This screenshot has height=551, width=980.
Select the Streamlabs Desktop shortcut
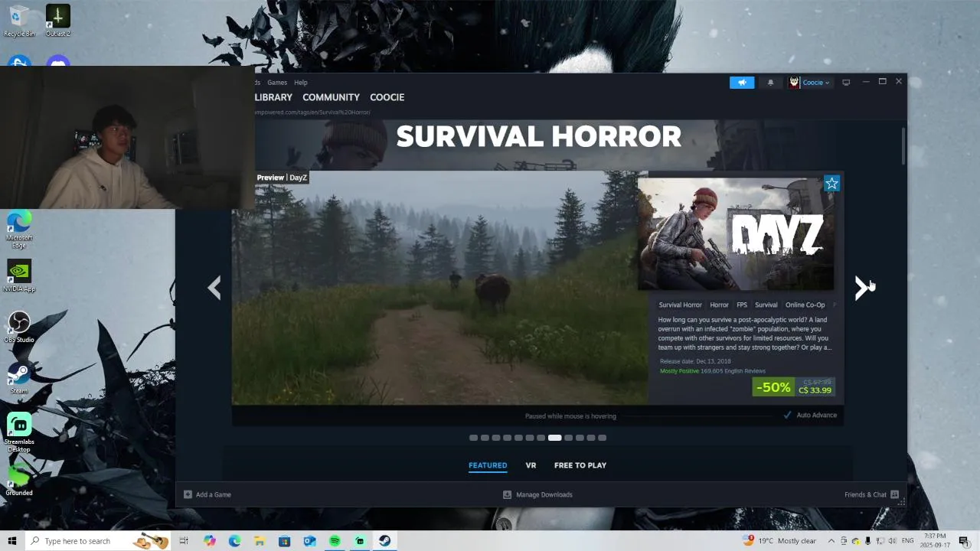click(19, 433)
